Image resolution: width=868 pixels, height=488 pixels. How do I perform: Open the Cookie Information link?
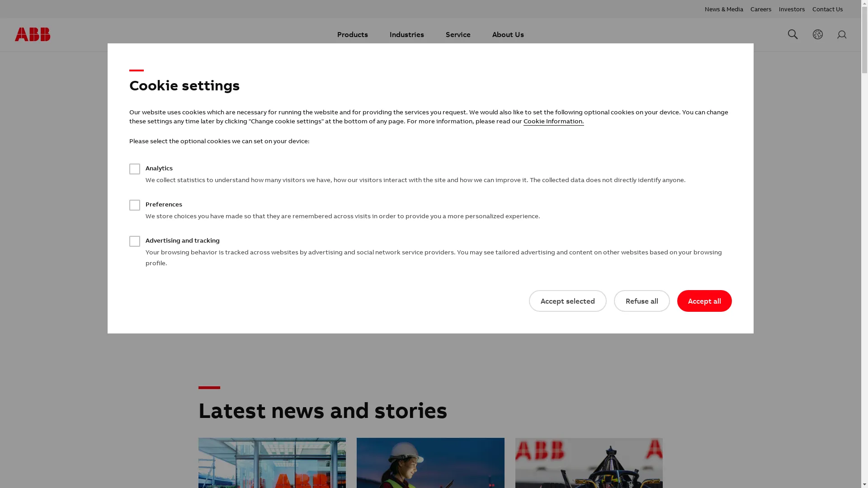[x=553, y=121]
